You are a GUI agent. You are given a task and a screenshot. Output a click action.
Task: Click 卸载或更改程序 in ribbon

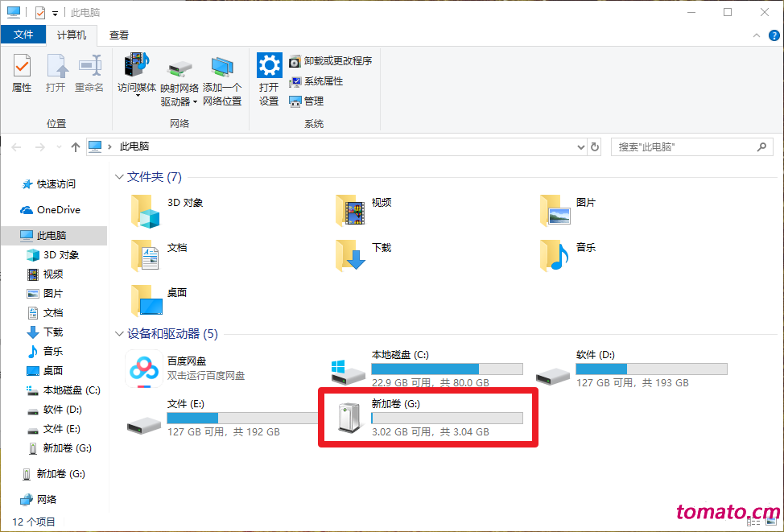tap(331, 61)
